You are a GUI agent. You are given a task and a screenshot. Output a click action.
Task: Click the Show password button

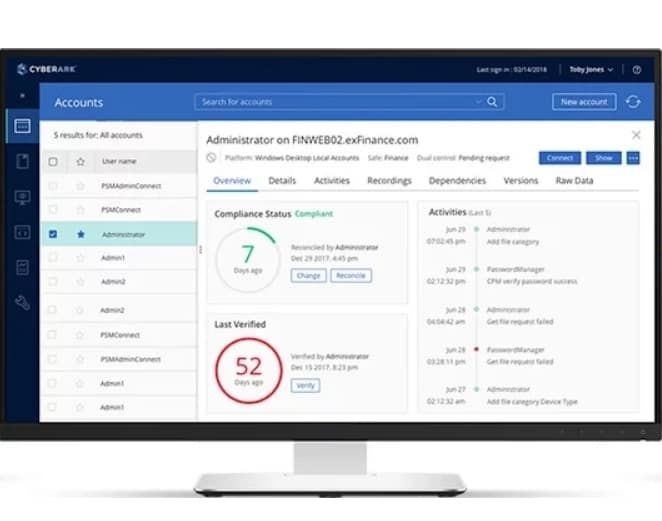click(604, 158)
